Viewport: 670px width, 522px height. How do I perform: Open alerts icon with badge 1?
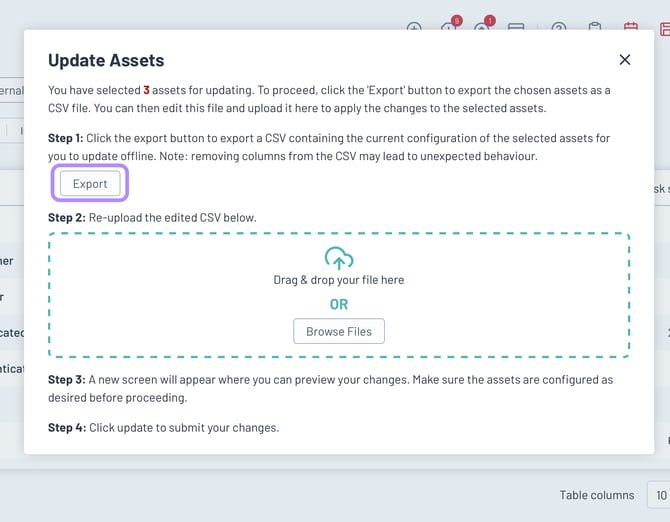tap(482, 27)
